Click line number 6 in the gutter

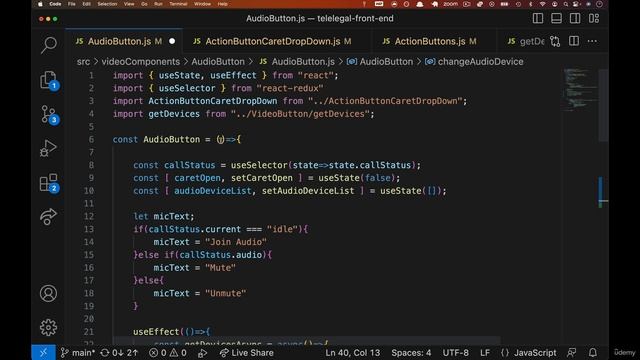[x=91, y=140]
